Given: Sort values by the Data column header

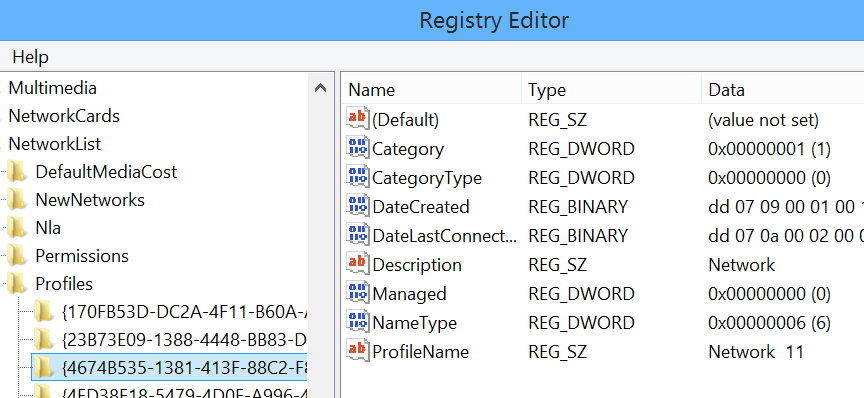Looking at the screenshot, I should pyautogui.click(x=783, y=90).
